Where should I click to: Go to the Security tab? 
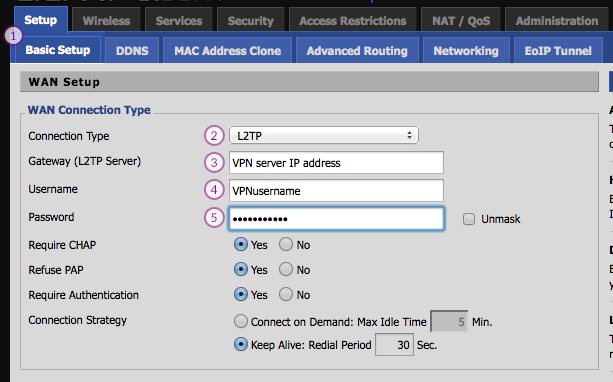tap(251, 20)
